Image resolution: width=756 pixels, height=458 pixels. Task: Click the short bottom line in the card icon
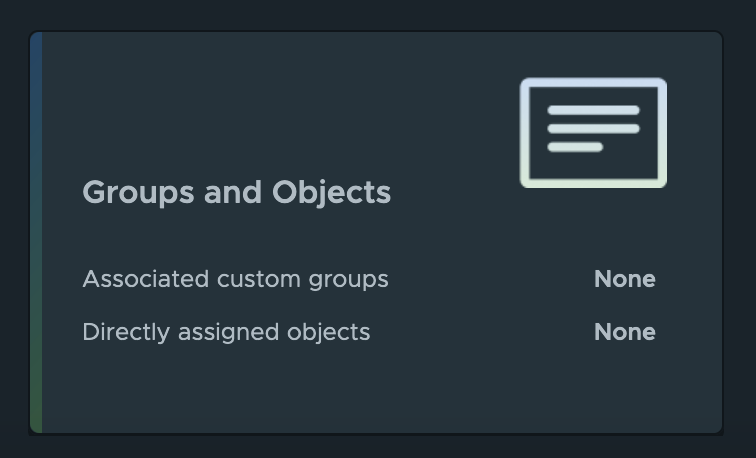[x=575, y=147]
